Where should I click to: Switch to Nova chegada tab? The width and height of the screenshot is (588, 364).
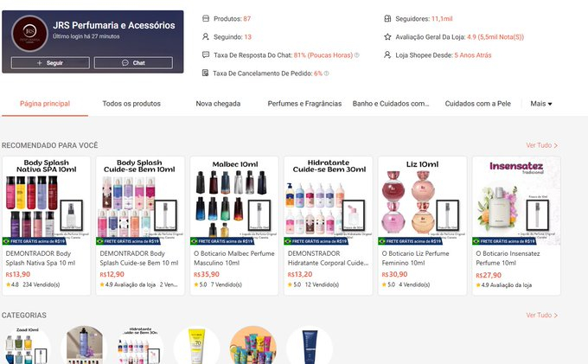pyautogui.click(x=218, y=104)
